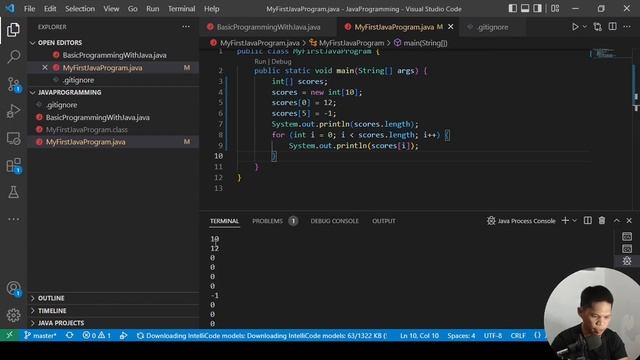
Task: Expand the Outline section
Action: pyautogui.click(x=51, y=298)
